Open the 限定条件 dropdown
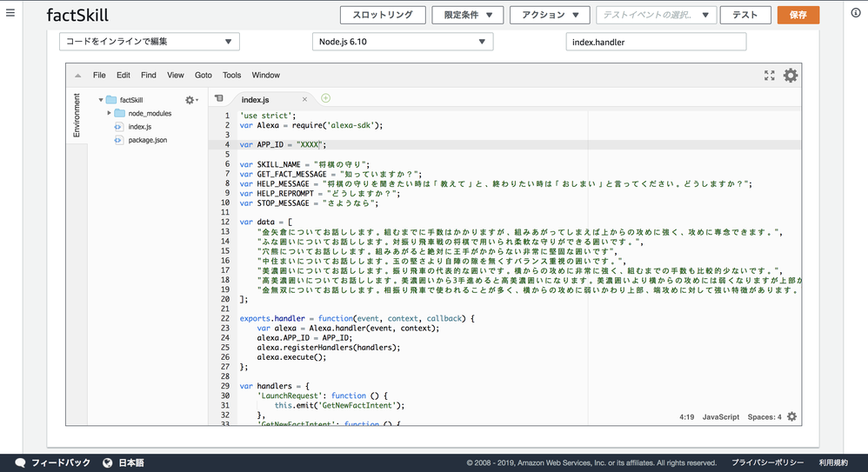868x472 pixels. coord(468,15)
